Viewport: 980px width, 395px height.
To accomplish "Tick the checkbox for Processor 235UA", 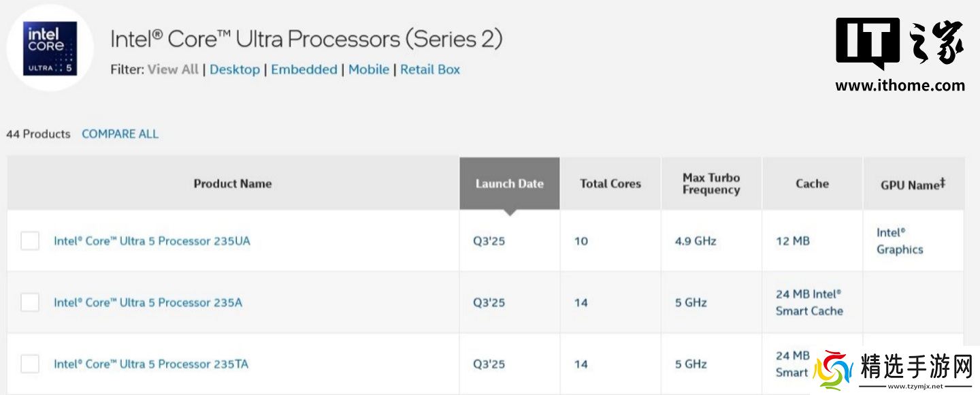I will point(30,241).
